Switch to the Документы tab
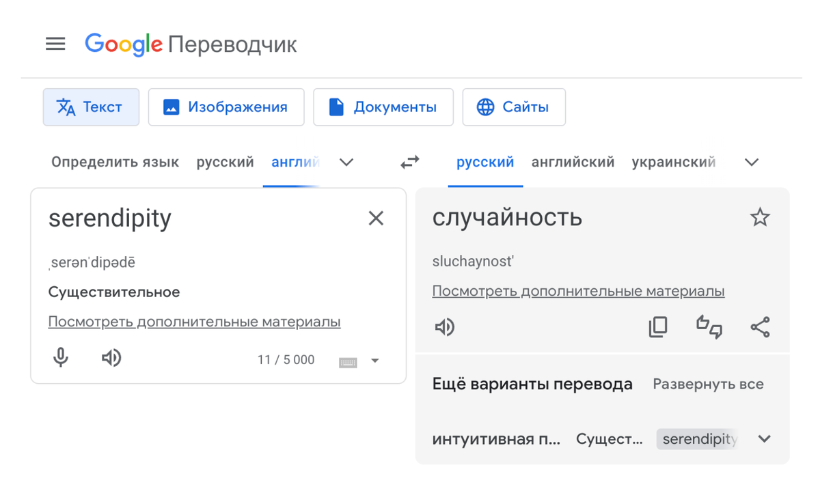The width and height of the screenshot is (820, 504). pos(383,107)
